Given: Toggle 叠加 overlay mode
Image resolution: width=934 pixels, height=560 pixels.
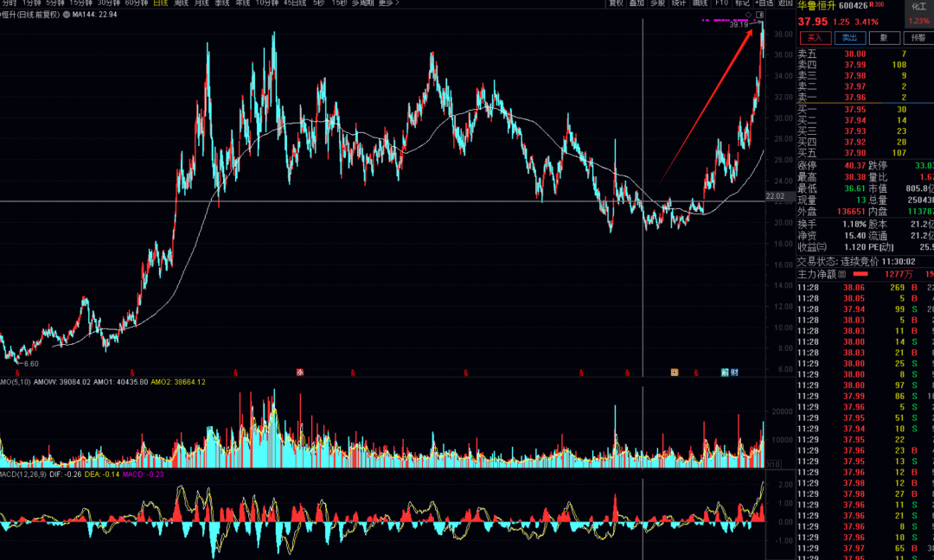Looking at the screenshot, I should click(x=637, y=3).
